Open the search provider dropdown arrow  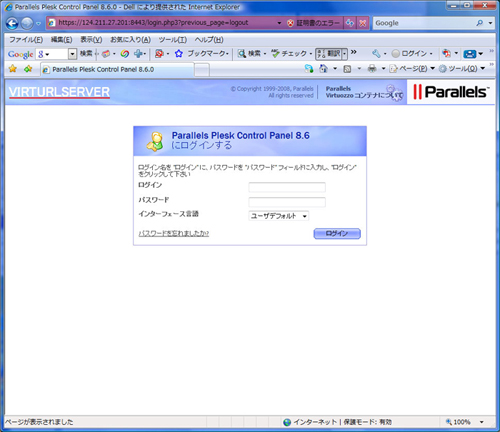pyautogui.click(x=490, y=23)
